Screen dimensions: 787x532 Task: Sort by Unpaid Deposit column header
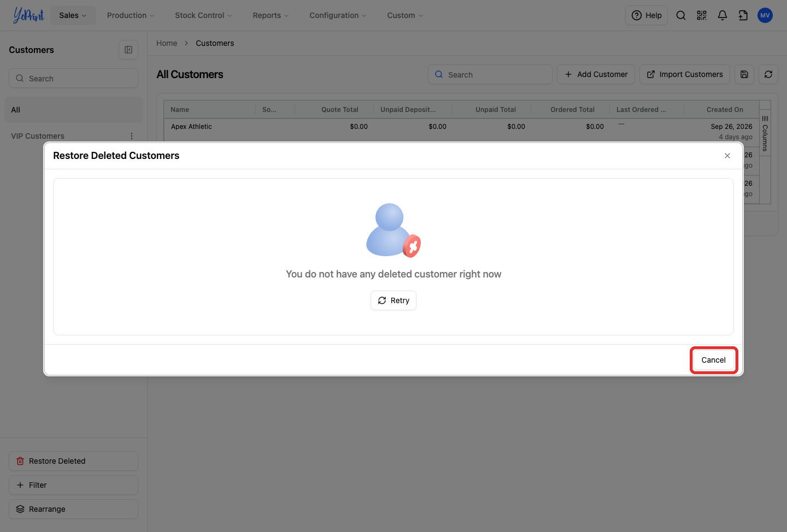[413, 109]
